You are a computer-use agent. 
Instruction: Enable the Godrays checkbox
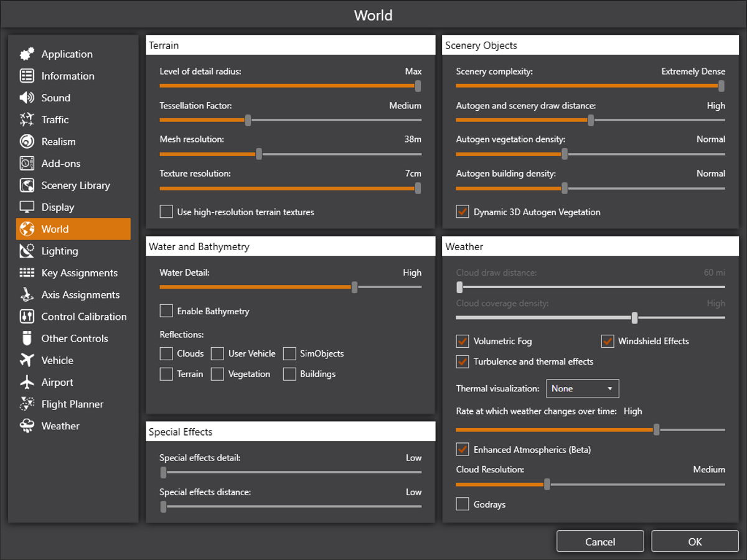click(x=463, y=504)
